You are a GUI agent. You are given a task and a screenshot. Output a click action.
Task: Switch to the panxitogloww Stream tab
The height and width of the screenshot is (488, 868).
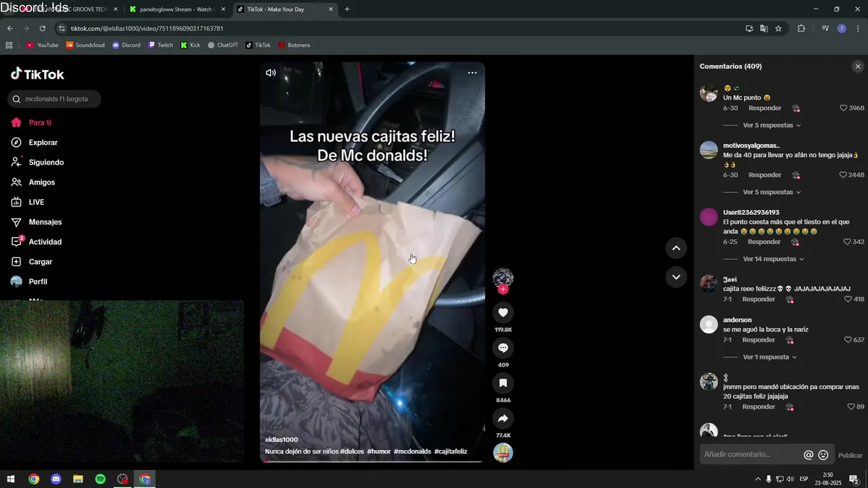tap(177, 9)
